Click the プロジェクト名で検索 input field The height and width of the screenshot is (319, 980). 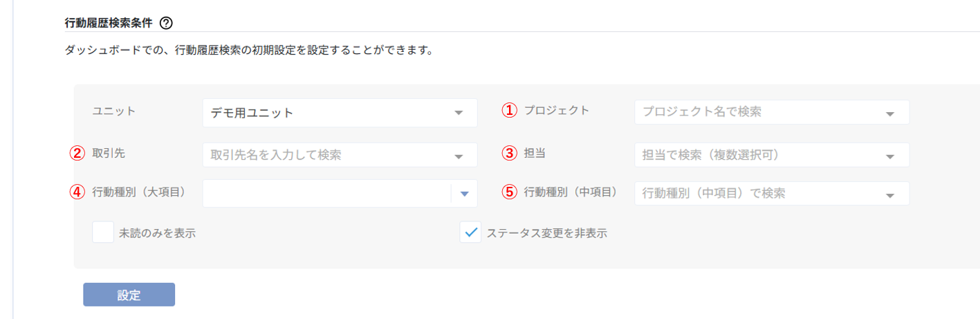pyautogui.click(x=754, y=112)
